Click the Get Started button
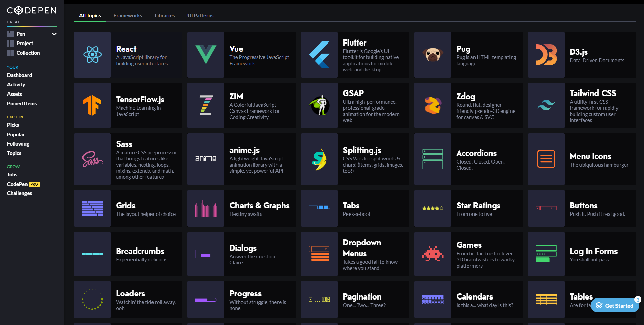Image resolution: width=644 pixels, height=325 pixels. pyautogui.click(x=615, y=306)
